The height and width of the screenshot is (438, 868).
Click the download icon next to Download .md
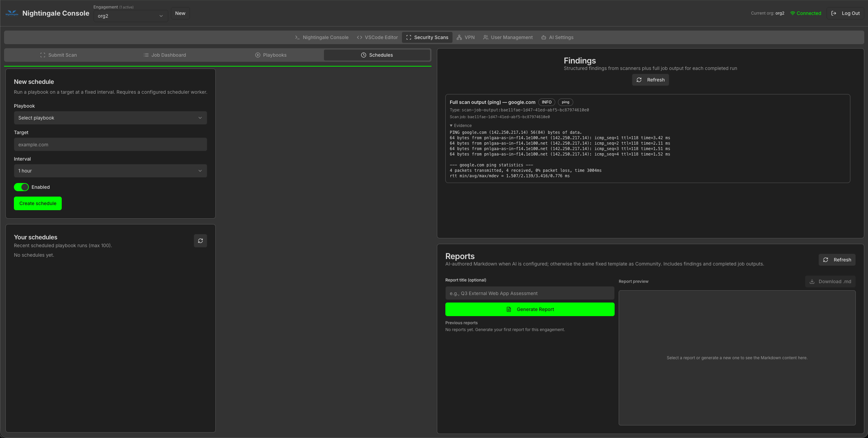click(812, 281)
